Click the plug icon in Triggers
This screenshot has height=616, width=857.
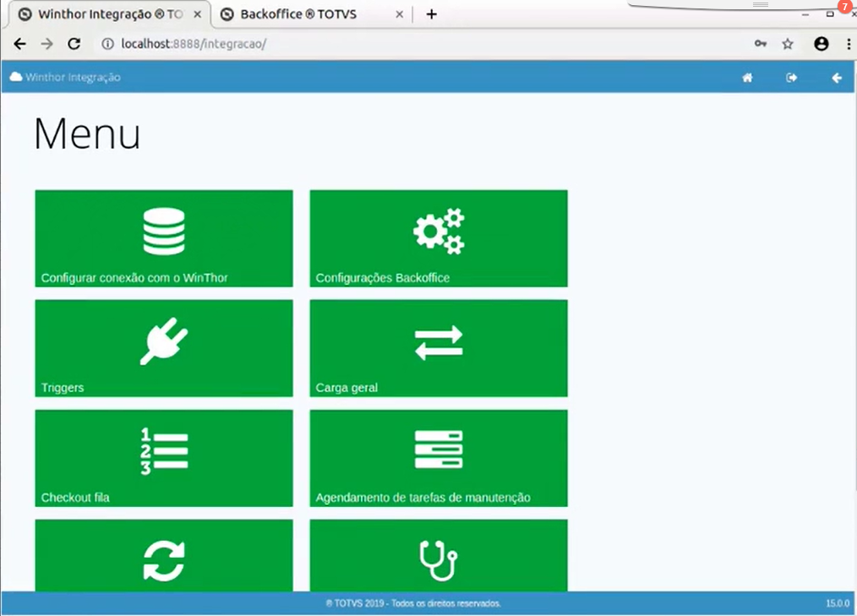coord(164,341)
